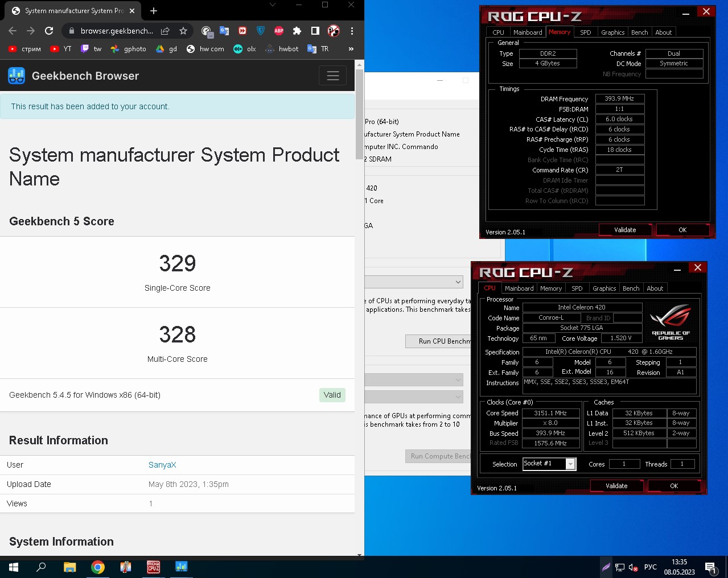The image size is (728, 578).
Task: Open File Explorer from the taskbar
Action: click(x=69, y=567)
